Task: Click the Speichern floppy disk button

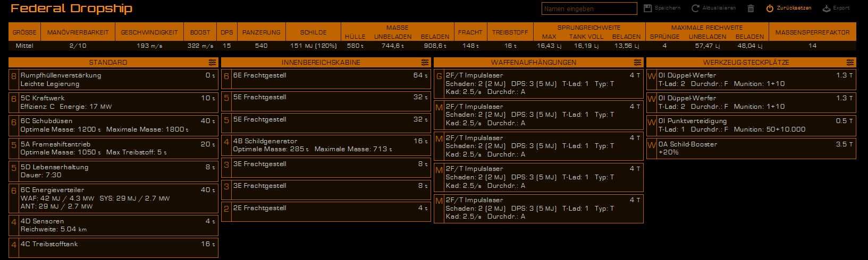Action: click(x=662, y=8)
